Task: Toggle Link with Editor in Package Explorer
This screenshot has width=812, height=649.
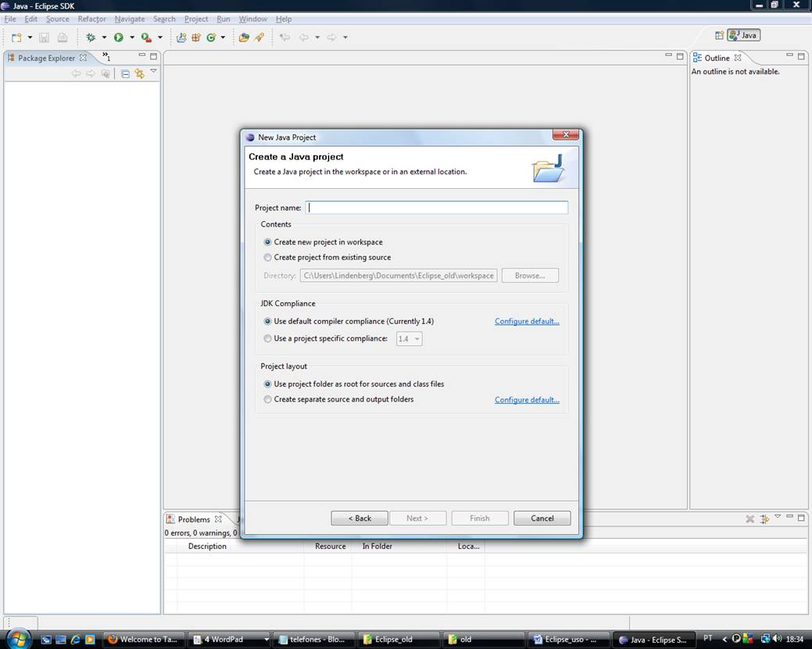Action: click(139, 73)
